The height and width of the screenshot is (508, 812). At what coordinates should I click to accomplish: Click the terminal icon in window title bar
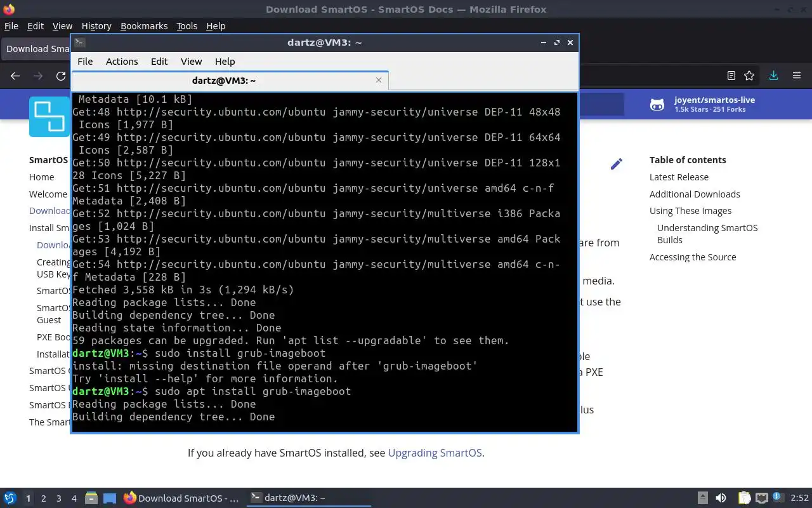(x=79, y=43)
